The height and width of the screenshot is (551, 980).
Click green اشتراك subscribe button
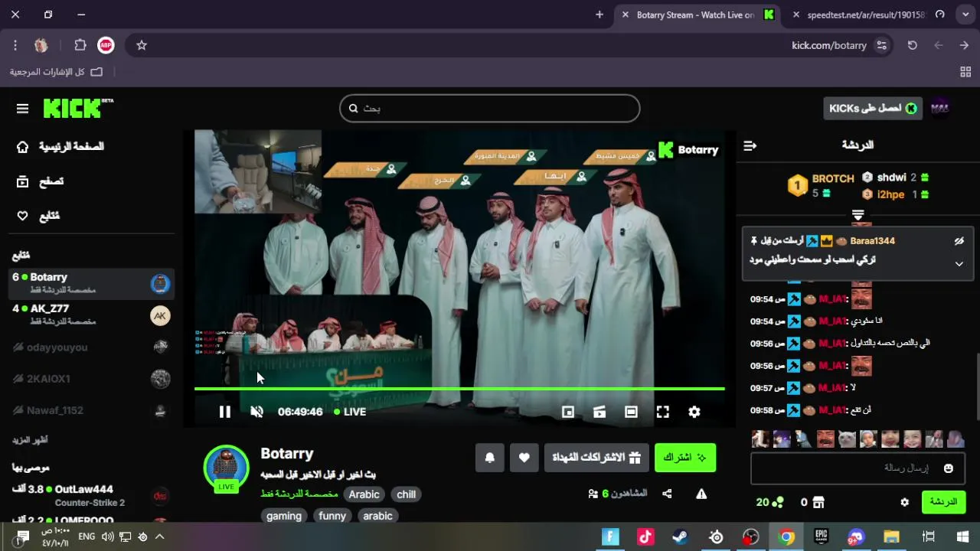685,458
